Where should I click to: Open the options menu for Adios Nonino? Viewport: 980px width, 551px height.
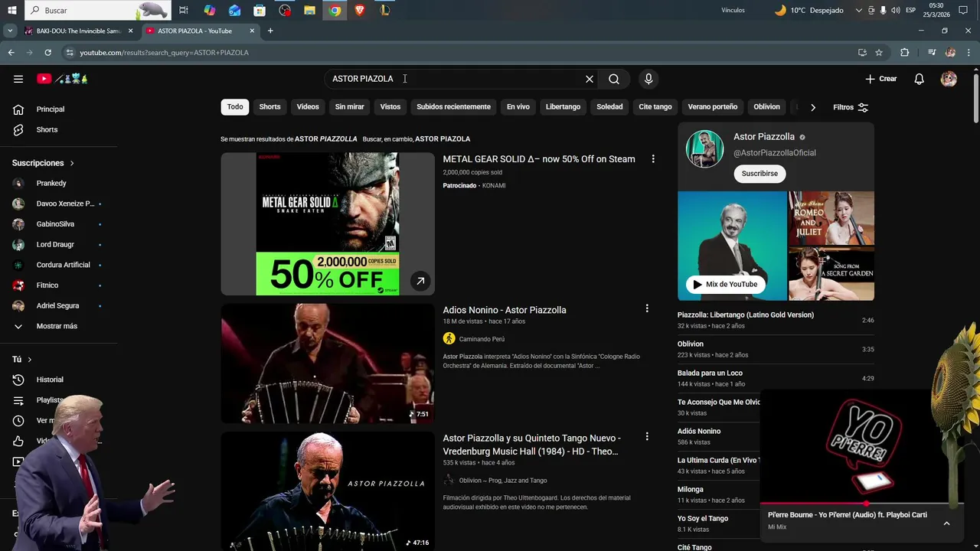pos(647,308)
